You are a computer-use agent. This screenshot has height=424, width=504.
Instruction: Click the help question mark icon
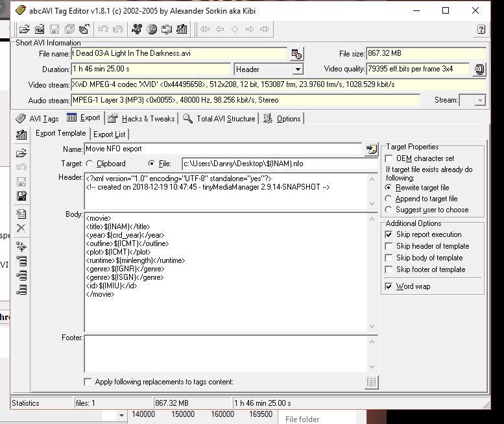481,29
